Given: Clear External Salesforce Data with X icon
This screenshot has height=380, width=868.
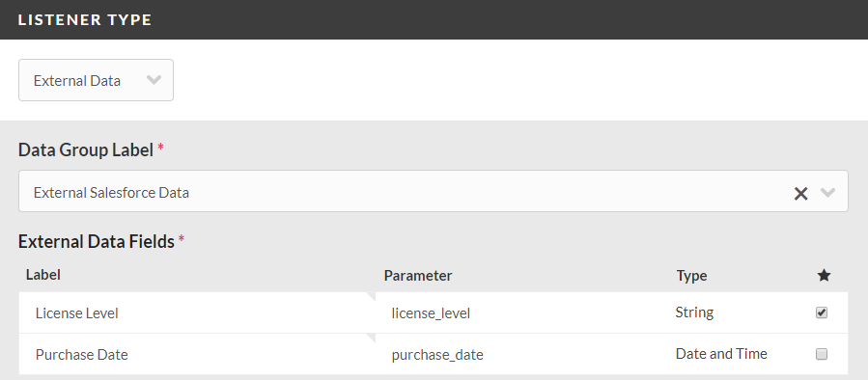Looking at the screenshot, I should click(x=800, y=193).
